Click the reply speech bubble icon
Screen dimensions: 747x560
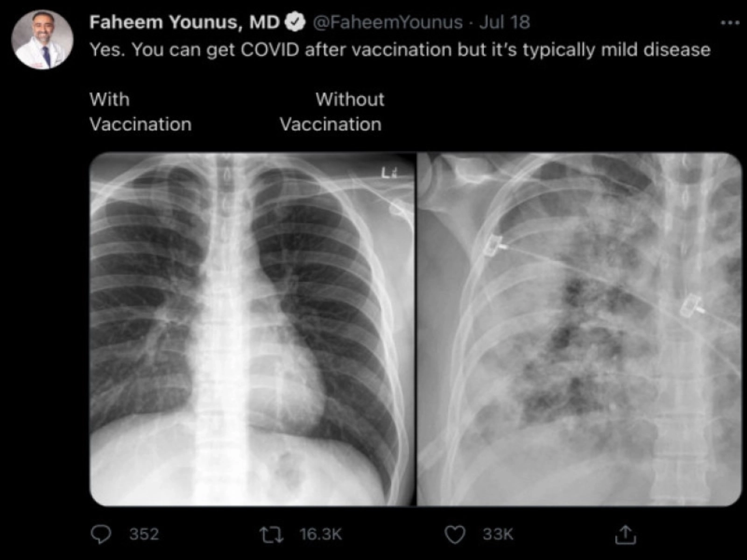(101, 534)
